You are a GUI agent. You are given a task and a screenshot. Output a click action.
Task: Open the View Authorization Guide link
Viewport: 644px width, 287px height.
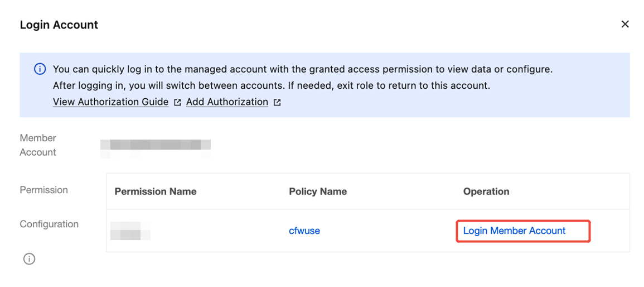(x=110, y=102)
